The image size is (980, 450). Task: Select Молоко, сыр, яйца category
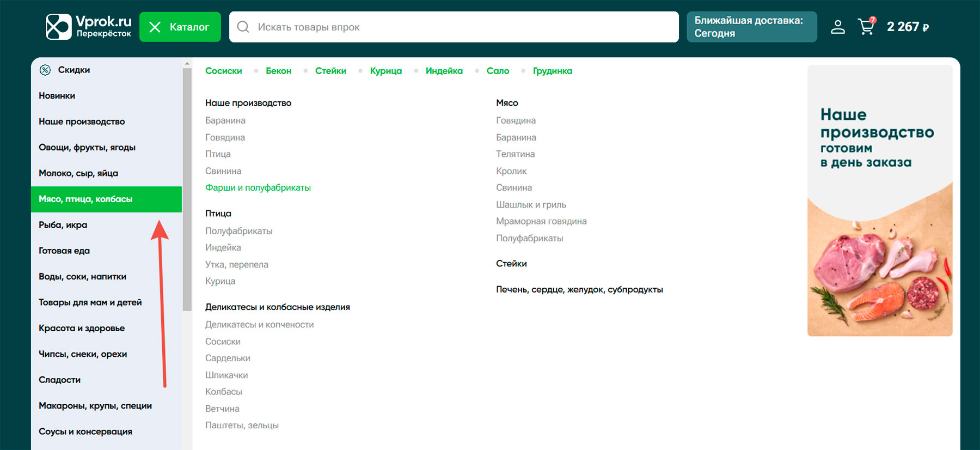78,173
